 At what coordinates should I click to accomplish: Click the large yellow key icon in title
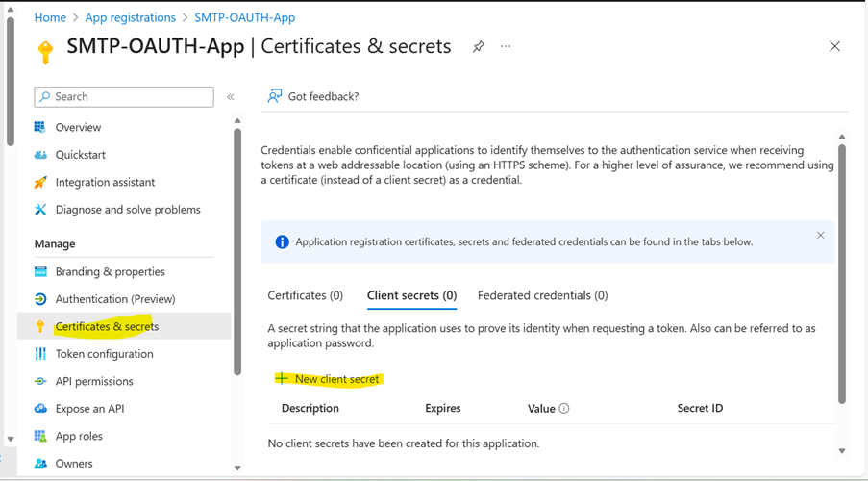(x=45, y=53)
